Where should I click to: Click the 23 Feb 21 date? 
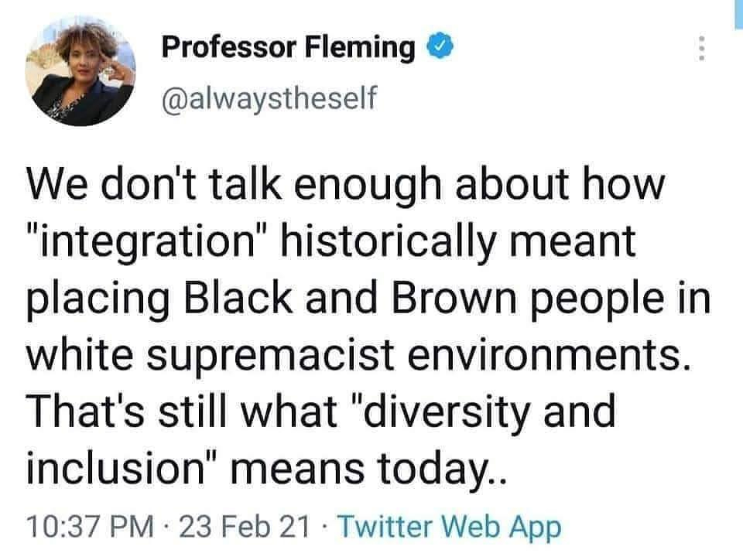coord(244,528)
